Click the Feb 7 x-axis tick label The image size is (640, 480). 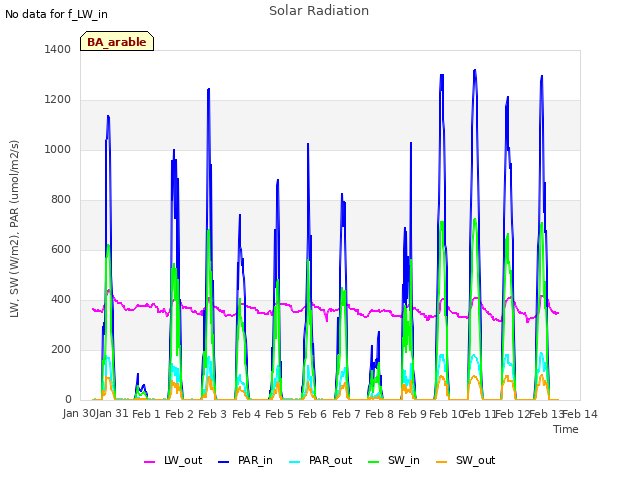(346, 414)
